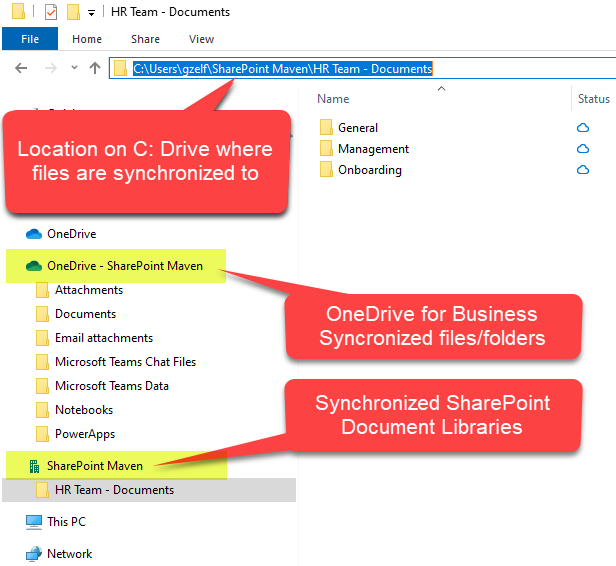Open PowerApps folder in navigation tree

click(85, 434)
